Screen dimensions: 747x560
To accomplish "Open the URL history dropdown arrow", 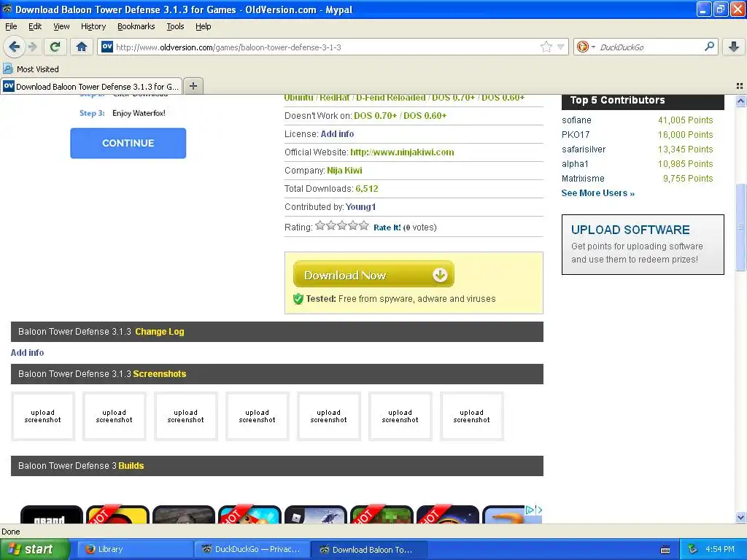I will [x=560, y=47].
